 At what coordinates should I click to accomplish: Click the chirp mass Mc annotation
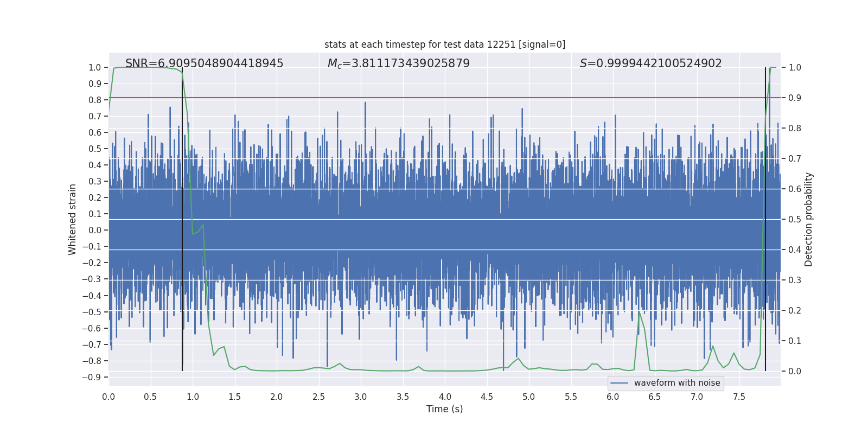point(398,63)
